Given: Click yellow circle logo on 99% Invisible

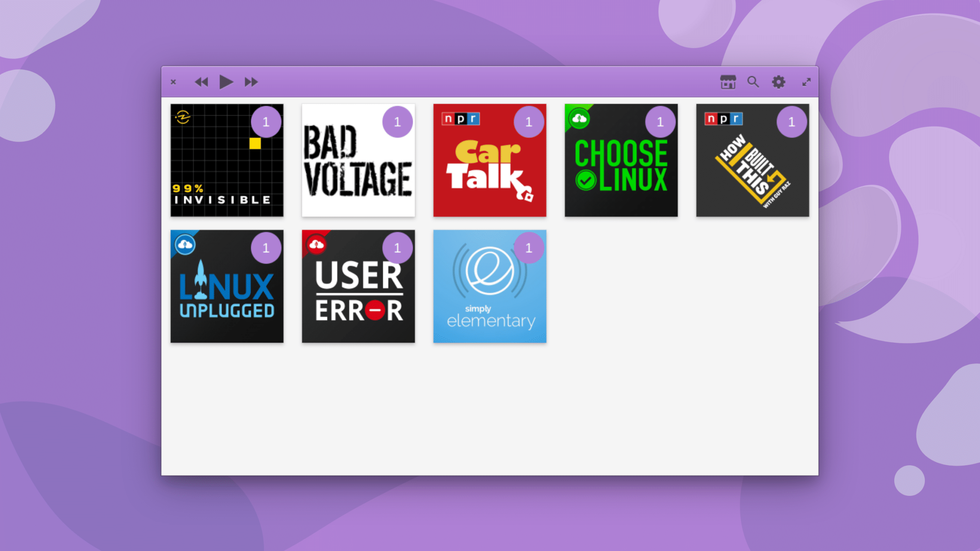Looking at the screenshot, I should [x=183, y=117].
